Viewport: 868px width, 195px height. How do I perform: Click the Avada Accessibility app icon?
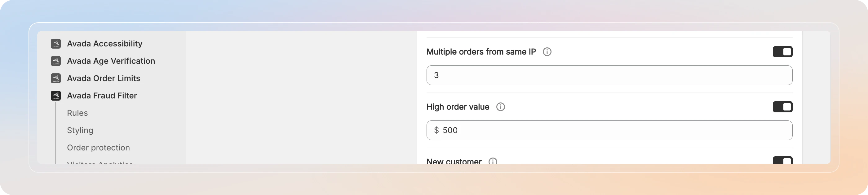point(55,44)
